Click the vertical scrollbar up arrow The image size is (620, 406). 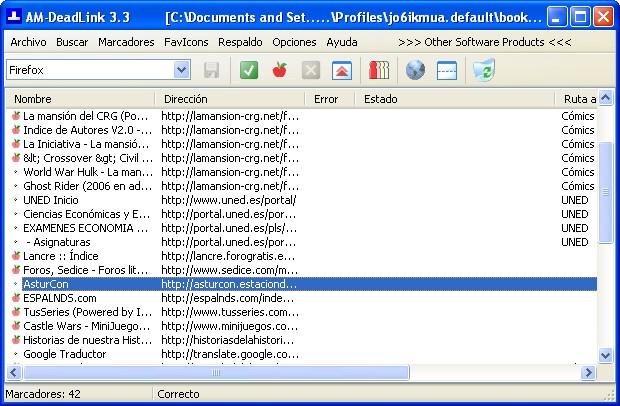[605, 97]
